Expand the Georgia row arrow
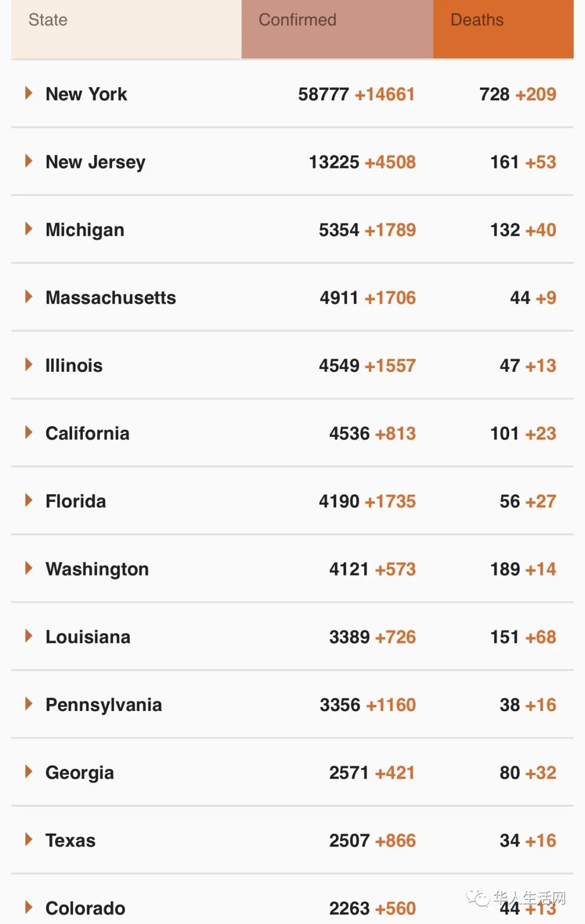Screen dimensions: 585x924 [x=29, y=772]
